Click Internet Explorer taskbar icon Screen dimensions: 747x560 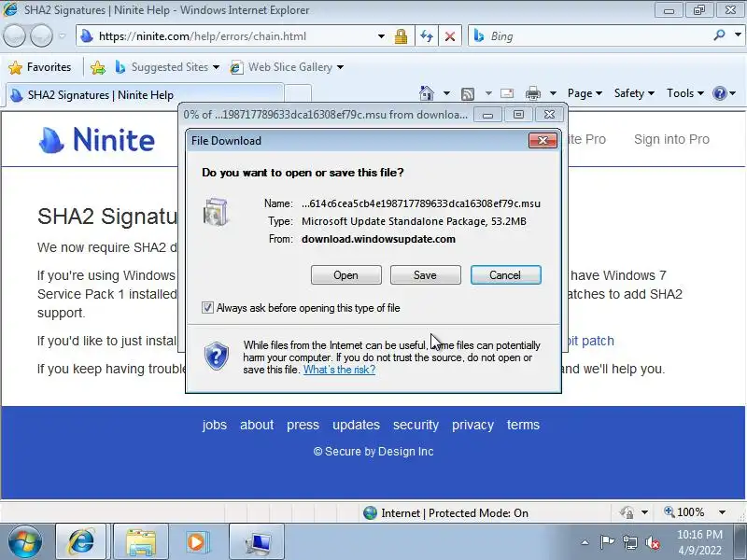81,542
